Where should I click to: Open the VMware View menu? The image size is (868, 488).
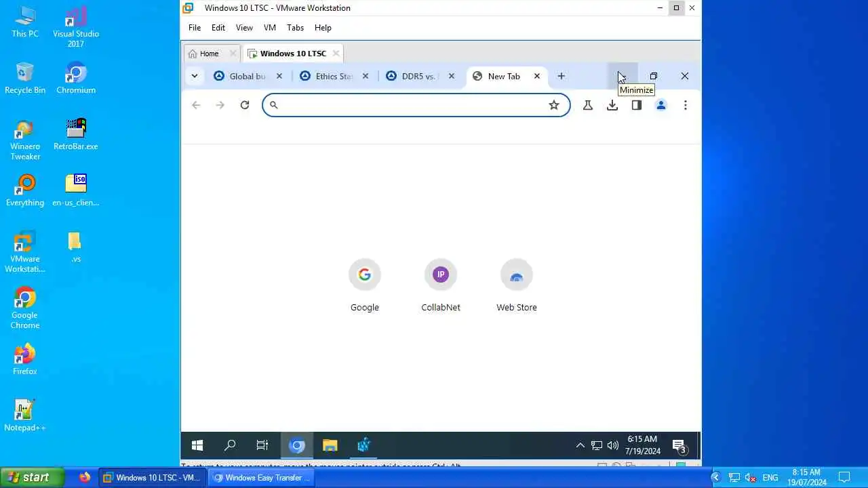[x=244, y=28]
